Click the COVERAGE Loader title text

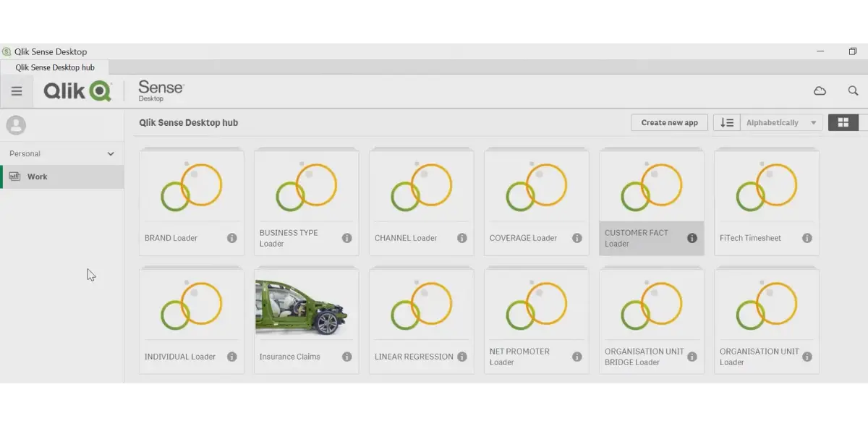pos(523,238)
